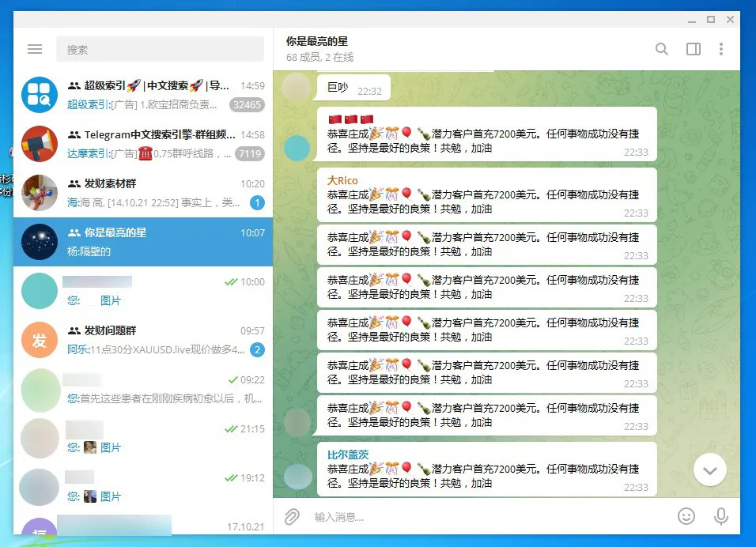Select the 发财素材群 conversation
The width and height of the screenshot is (756, 547).
coord(143,193)
